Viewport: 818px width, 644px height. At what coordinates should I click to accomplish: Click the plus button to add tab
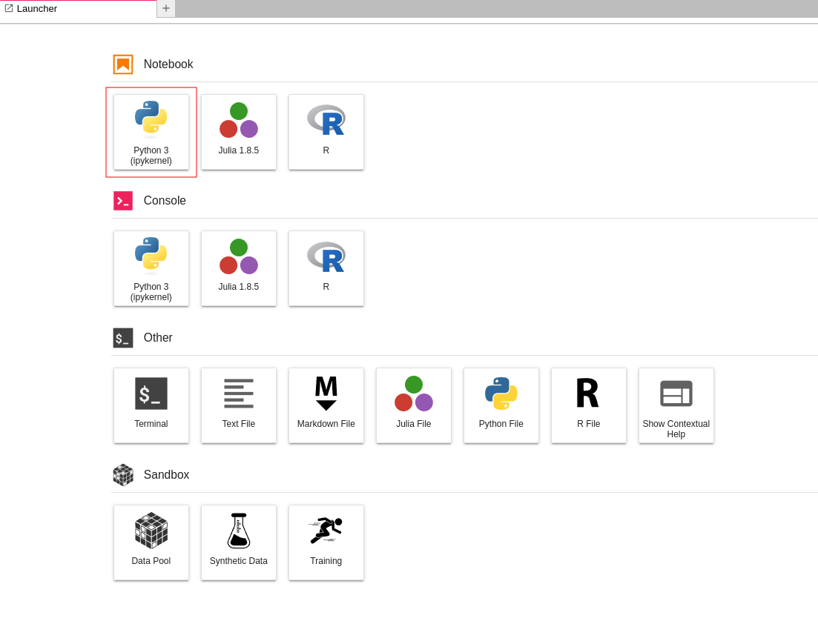coord(166,9)
